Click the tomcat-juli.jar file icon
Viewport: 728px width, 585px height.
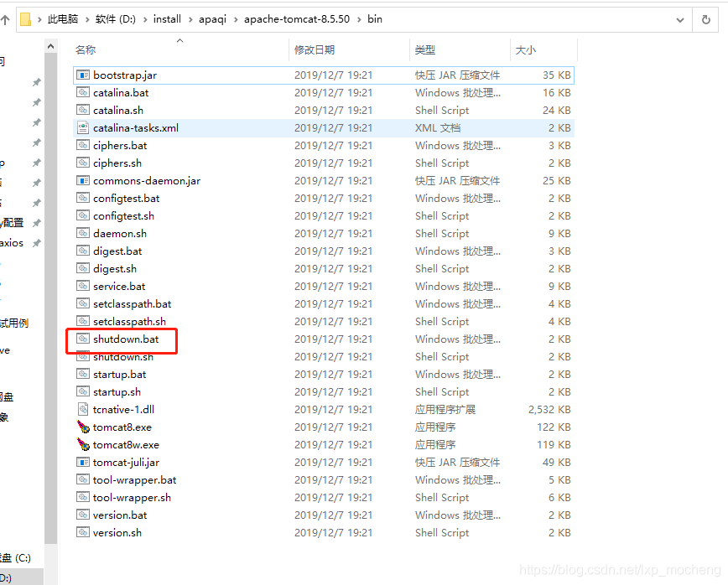pyautogui.click(x=83, y=462)
